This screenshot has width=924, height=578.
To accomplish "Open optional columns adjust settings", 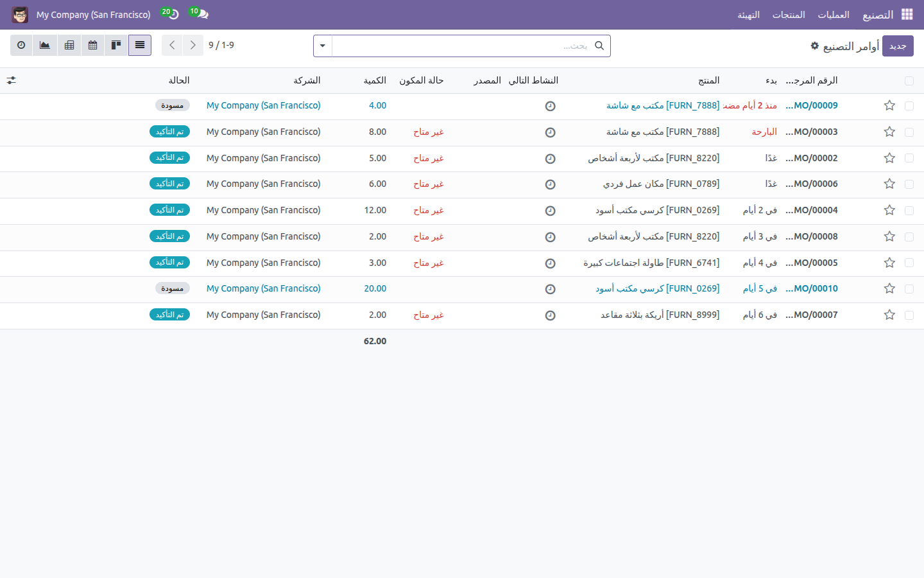I will (12, 80).
